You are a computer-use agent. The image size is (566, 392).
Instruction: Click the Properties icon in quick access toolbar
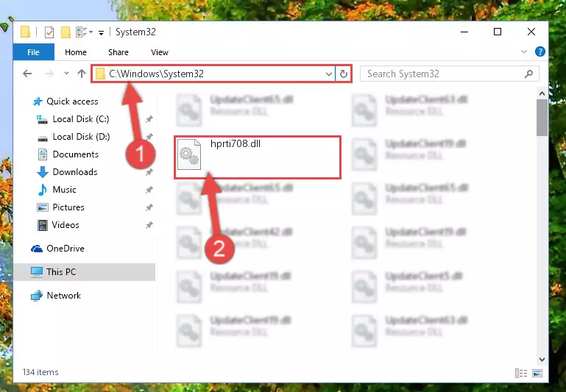tap(49, 32)
